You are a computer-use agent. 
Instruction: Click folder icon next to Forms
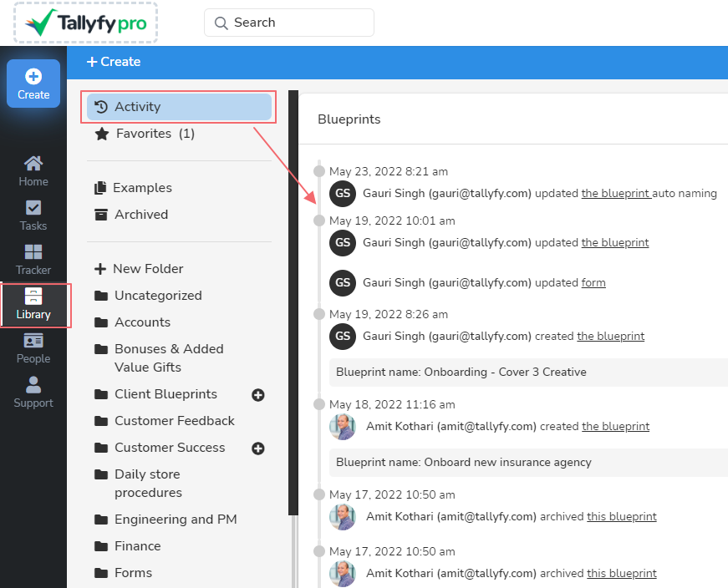click(101, 573)
